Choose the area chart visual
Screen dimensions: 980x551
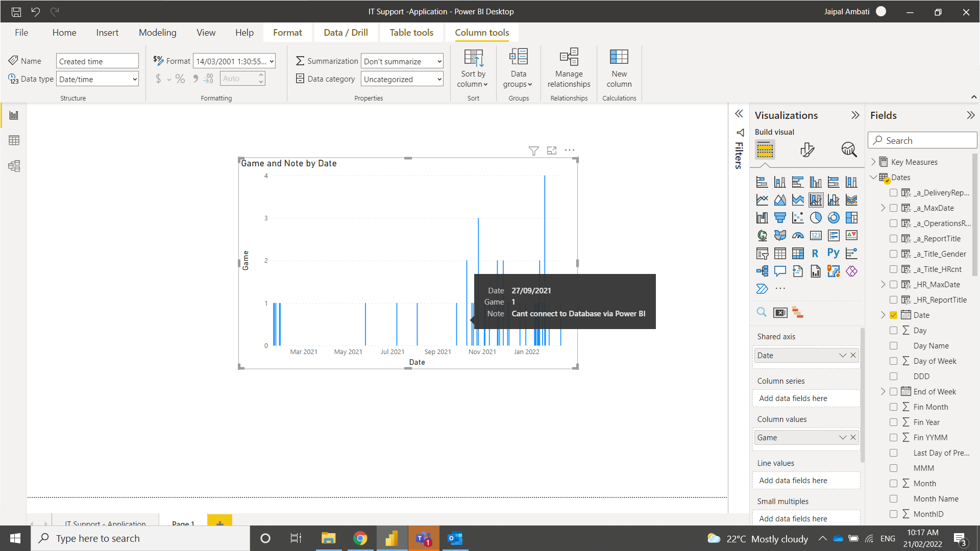tap(780, 200)
